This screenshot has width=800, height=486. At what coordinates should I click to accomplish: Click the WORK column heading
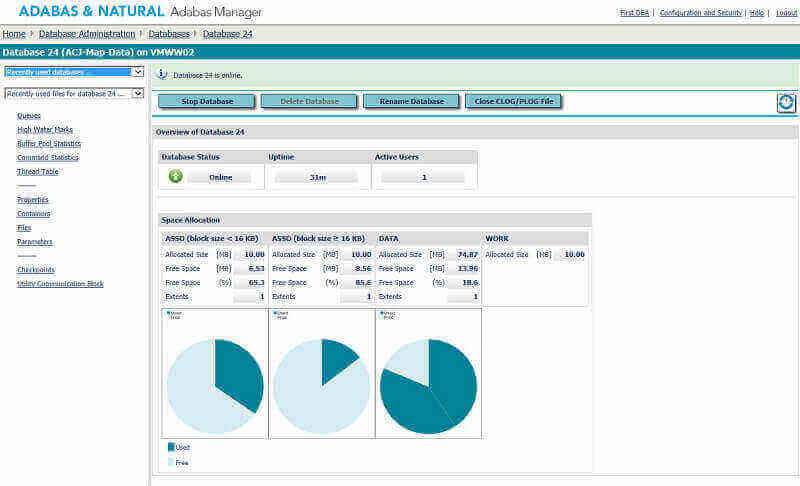[497, 238]
